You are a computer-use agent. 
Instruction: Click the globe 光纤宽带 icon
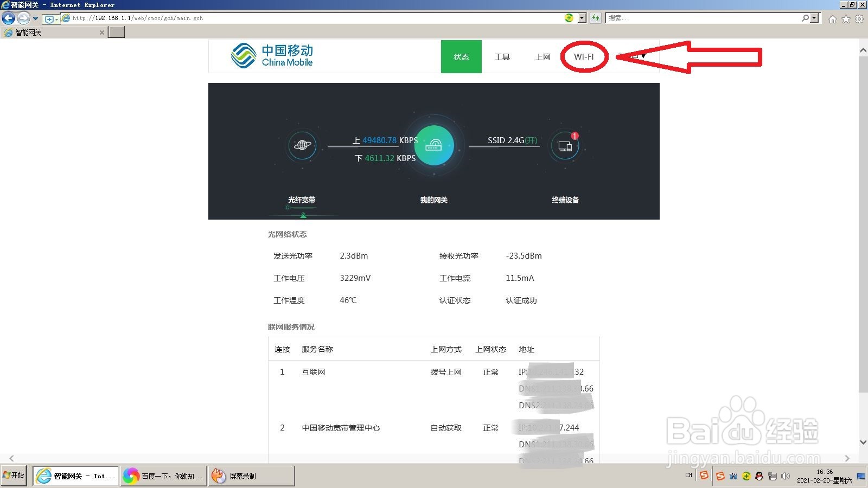click(302, 145)
